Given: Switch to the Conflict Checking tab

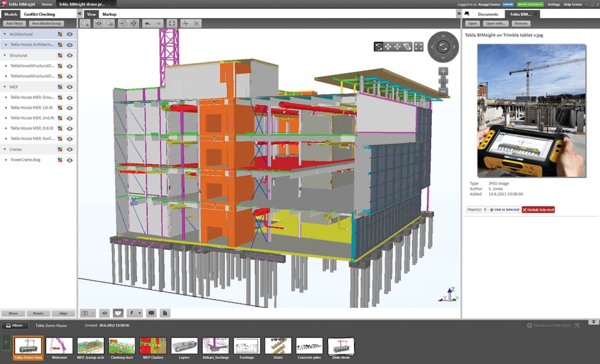Looking at the screenshot, I should 39,14.
